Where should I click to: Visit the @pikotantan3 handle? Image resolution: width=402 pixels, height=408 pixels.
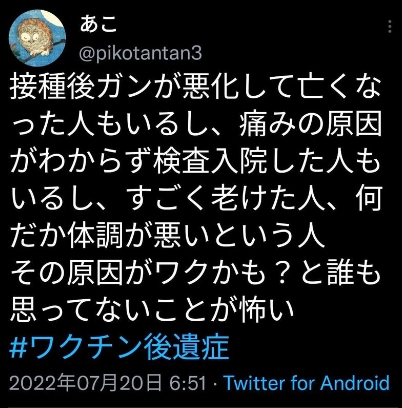pyautogui.click(x=140, y=53)
